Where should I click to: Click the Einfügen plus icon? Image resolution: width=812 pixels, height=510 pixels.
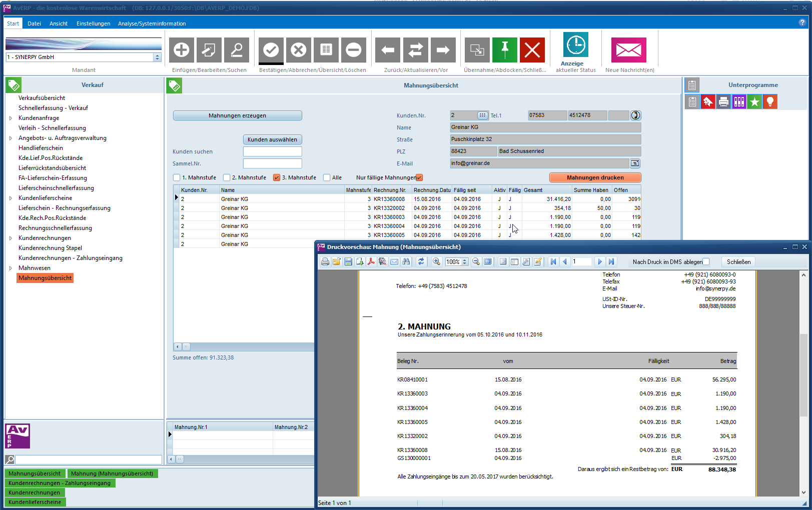coord(181,50)
